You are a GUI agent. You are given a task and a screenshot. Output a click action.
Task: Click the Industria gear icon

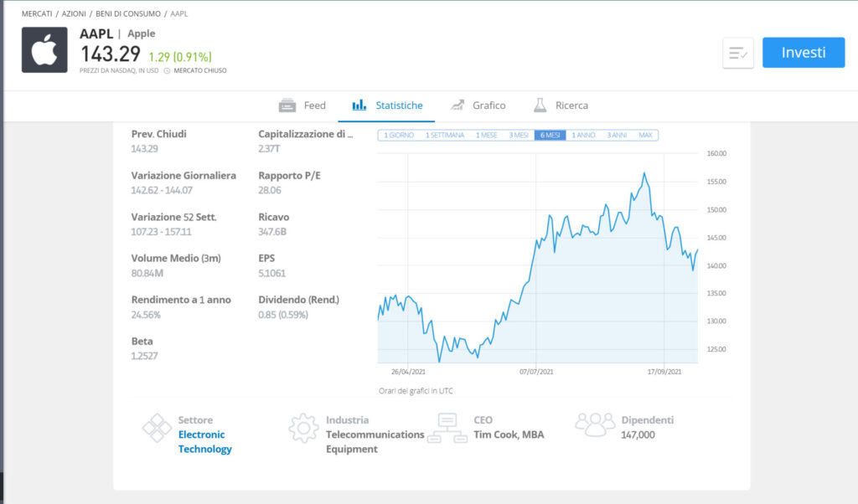click(303, 428)
